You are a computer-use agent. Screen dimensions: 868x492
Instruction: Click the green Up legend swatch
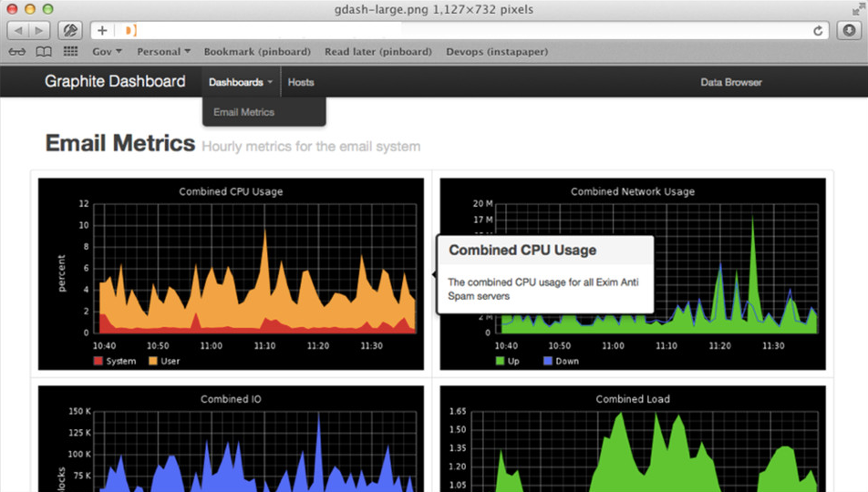pos(500,361)
